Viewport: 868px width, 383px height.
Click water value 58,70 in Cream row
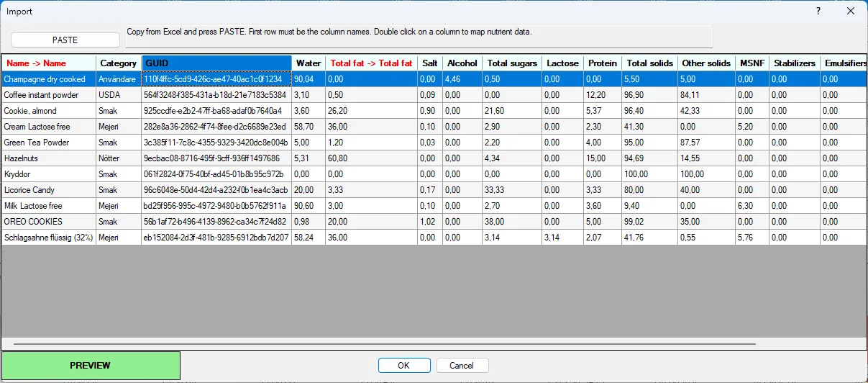point(309,127)
